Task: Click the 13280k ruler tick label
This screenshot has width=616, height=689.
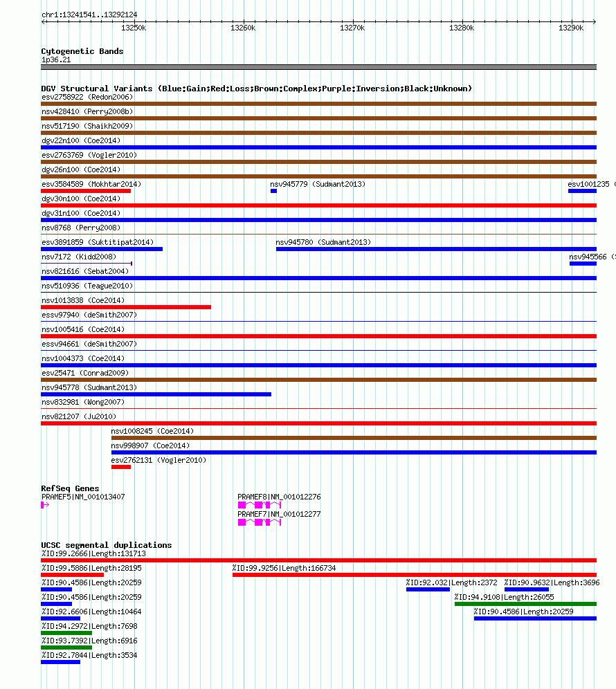Action: 462,28
